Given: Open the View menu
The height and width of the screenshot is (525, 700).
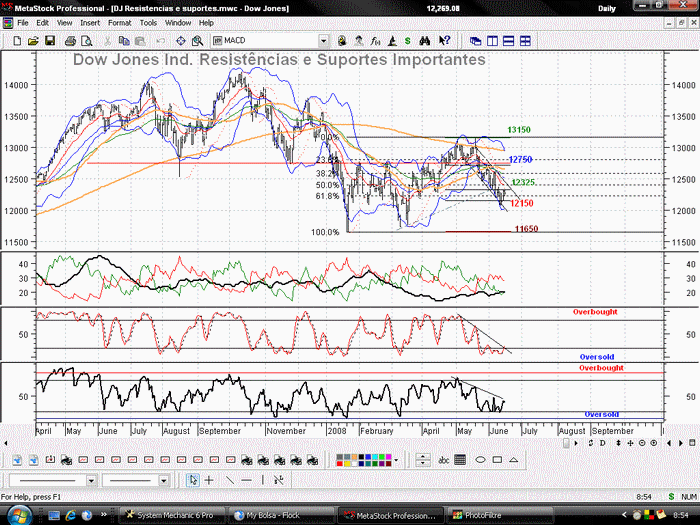Looking at the screenshot, I should click(x=64, y=23).
